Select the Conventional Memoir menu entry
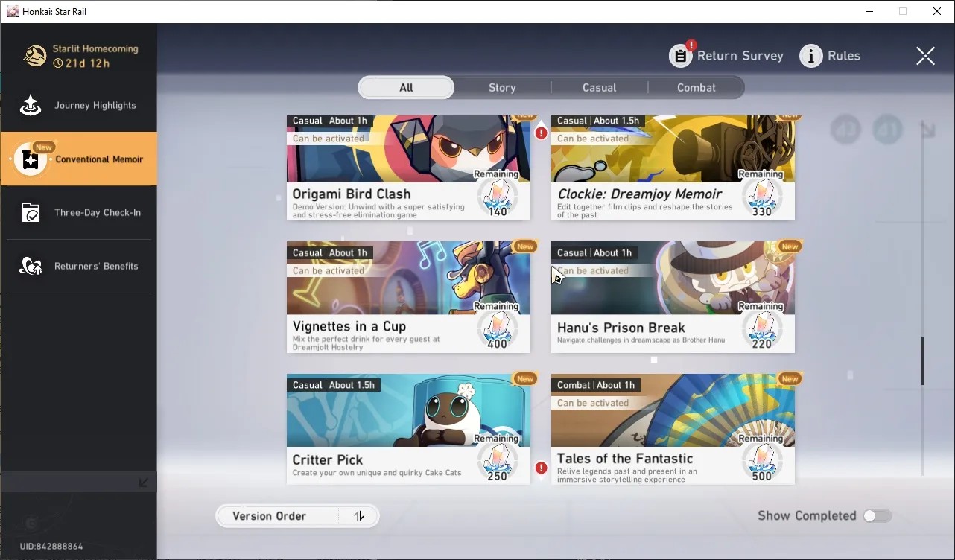This screenshot has width=955, height=560. (78, 159)
